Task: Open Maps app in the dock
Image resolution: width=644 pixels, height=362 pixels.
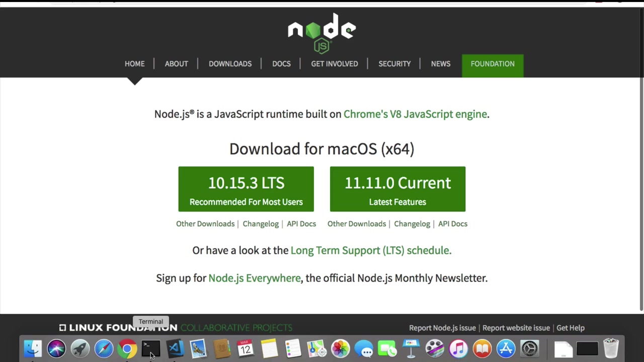Action: [316, 348]
